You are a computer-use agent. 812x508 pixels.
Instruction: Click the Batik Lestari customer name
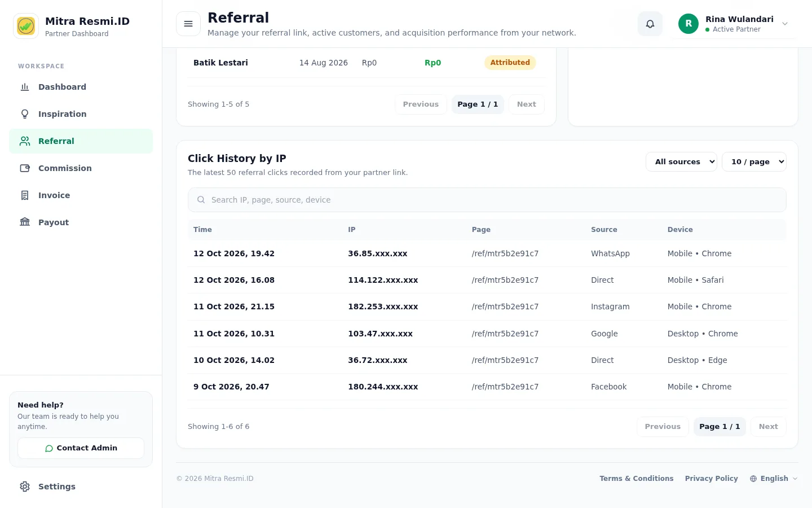pyautogui.click(x=220, y=63)
